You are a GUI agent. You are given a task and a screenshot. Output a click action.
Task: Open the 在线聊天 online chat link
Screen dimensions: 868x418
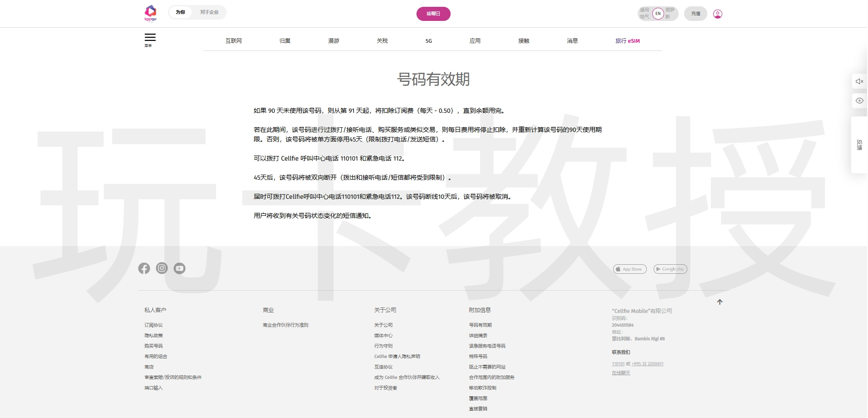coord(621,373)
